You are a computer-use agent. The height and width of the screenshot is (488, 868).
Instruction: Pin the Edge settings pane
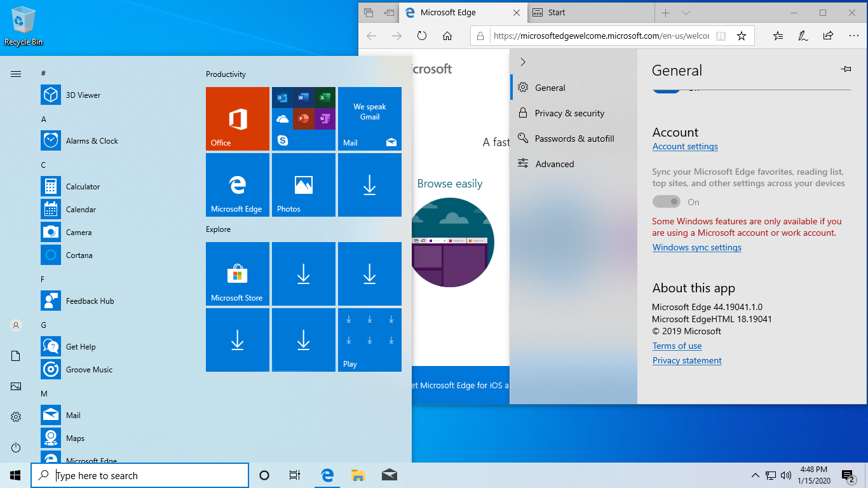[x=846, y=69]
